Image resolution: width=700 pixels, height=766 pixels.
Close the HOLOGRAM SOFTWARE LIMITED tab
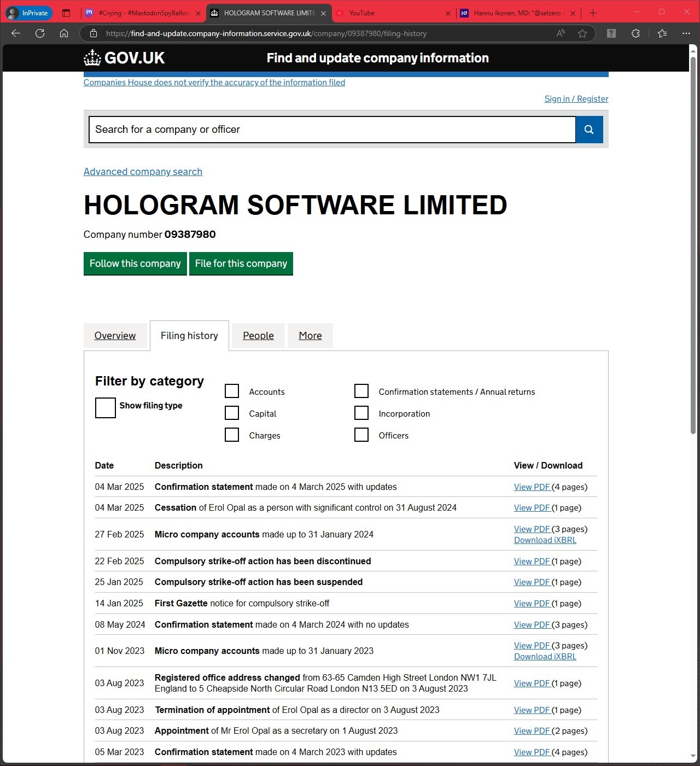323,13
